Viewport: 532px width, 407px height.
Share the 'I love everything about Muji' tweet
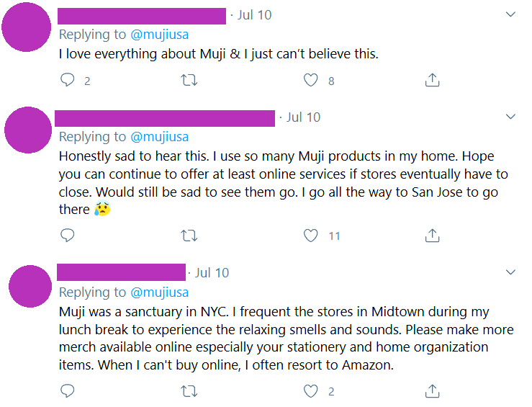point(432,80)
